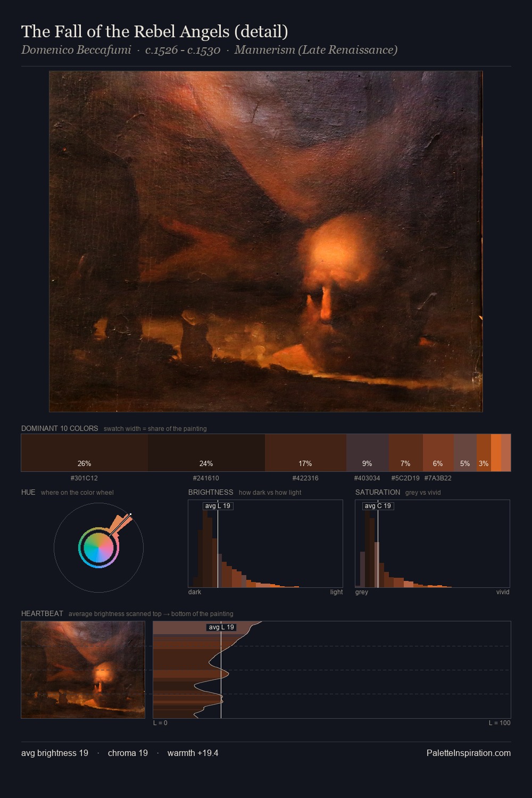Click the 'avg L 19' label in Brightness chart
Screen dimensions: 532x798
(218, 506)
